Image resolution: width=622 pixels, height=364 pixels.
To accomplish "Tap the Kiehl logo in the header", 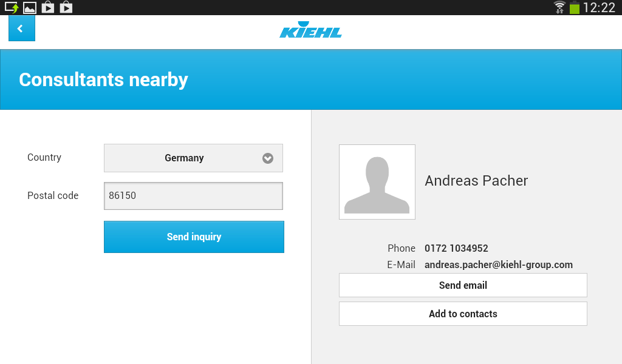I will pyautogui.click(x=310, y=30).
